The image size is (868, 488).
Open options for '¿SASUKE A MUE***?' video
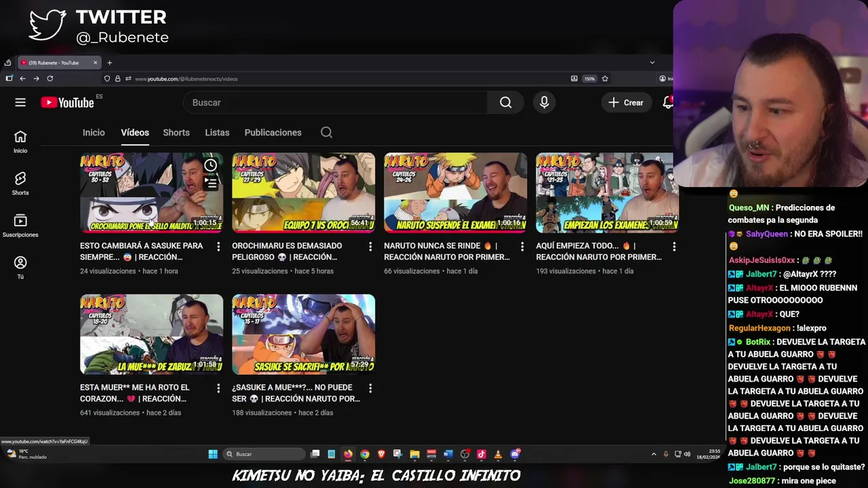click(x=370, y=388)
